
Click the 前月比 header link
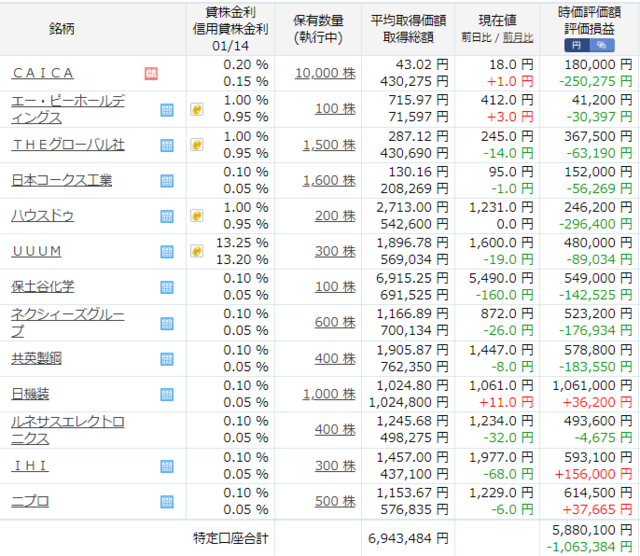coord(518,38)
